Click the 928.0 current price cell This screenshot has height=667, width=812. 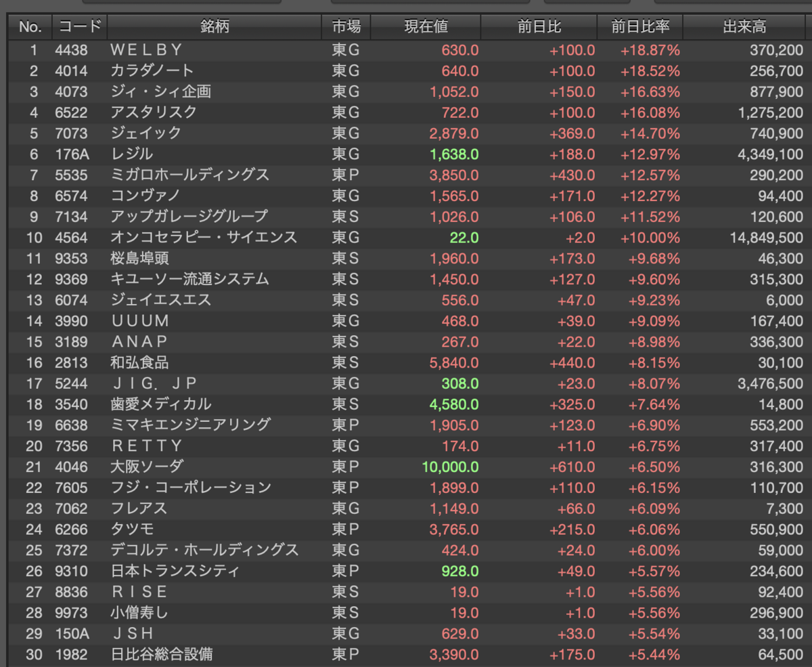pyautogui.click(x=460, y=572)
